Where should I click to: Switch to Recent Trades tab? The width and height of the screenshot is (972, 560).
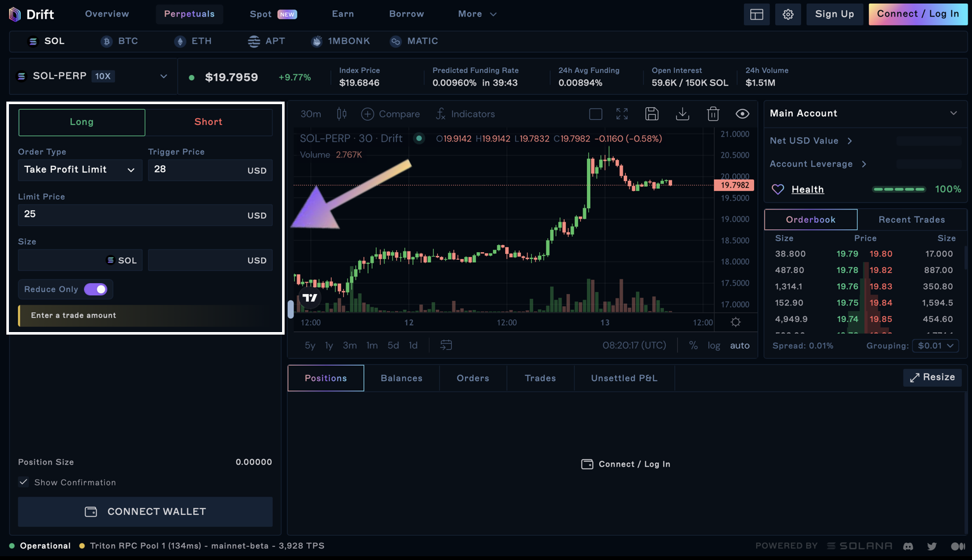911,220
